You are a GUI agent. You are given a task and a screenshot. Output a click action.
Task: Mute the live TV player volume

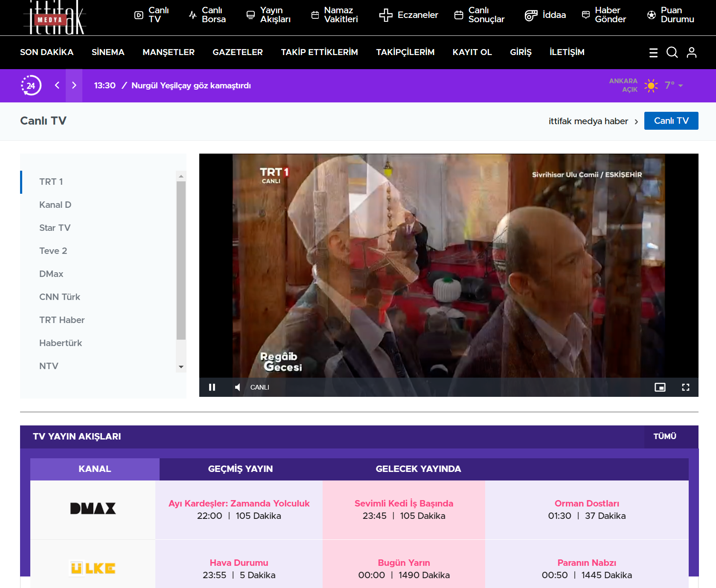click(x=238, y=387)
